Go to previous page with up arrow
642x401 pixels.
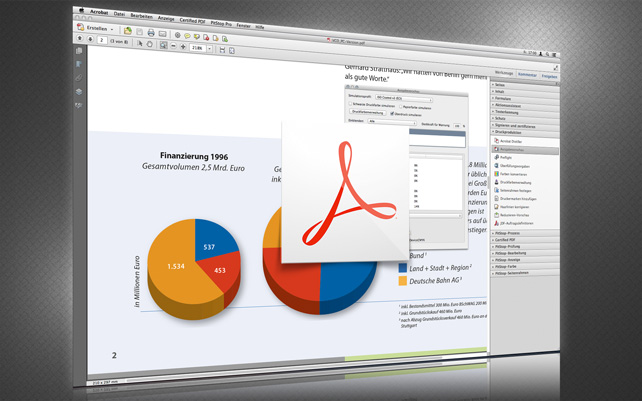pos(80,38)
